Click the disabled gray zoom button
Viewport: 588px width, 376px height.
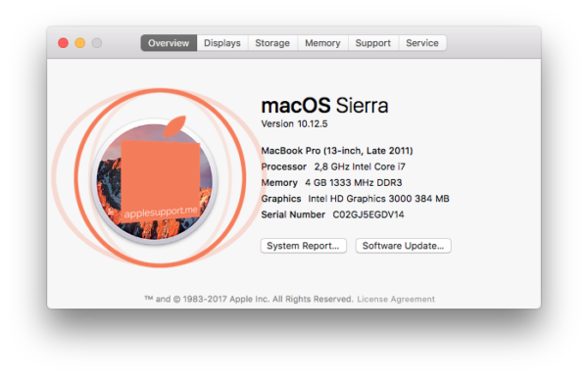coord(97,43)
